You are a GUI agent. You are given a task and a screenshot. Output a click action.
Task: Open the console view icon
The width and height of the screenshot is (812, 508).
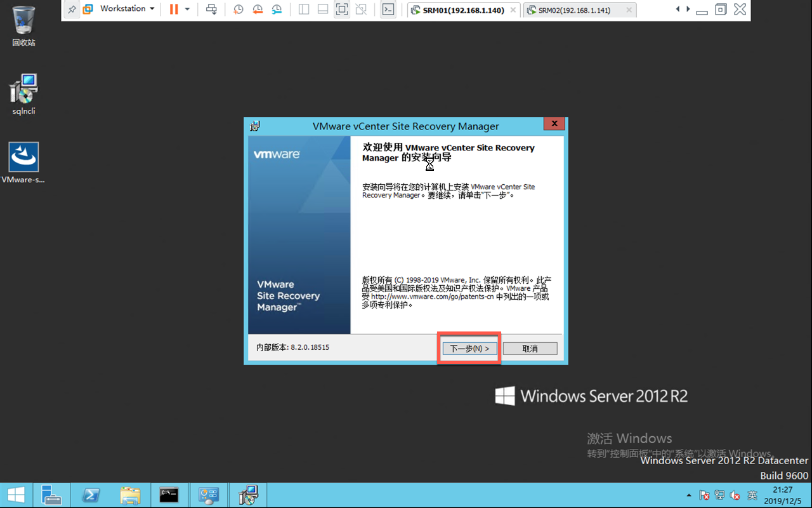[388, 10]
